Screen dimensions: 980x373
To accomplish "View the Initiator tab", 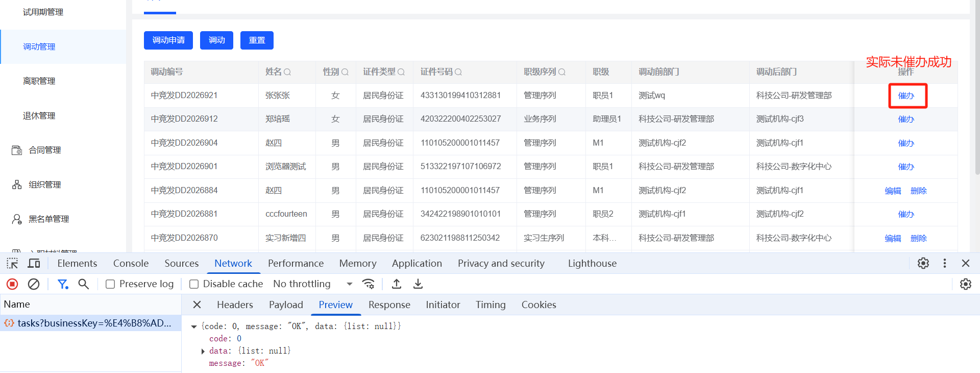I will pos(443,305).
